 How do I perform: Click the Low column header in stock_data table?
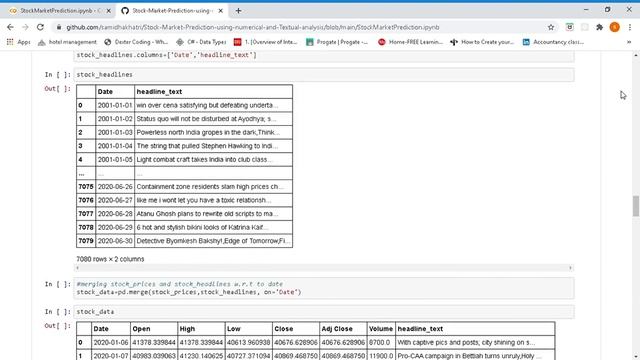pos(249,329)
